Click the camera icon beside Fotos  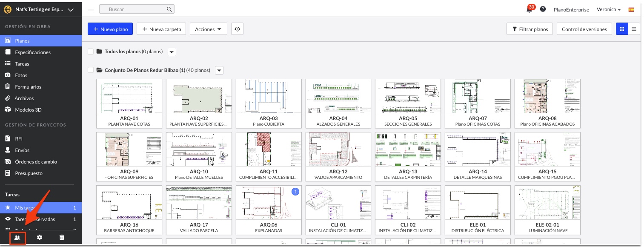click(7, 75)
